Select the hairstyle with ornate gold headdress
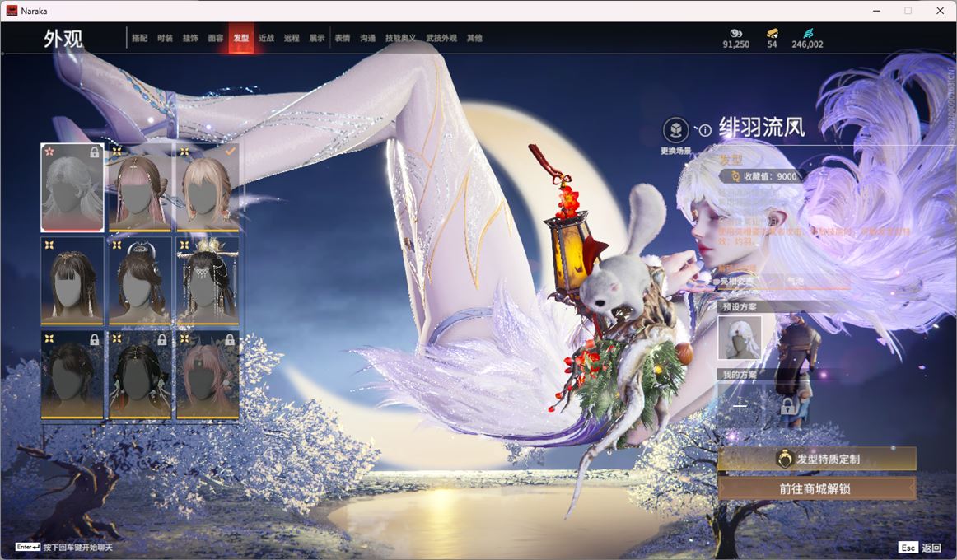This screenshot has height=560, width=957. [x=208, y=281]
